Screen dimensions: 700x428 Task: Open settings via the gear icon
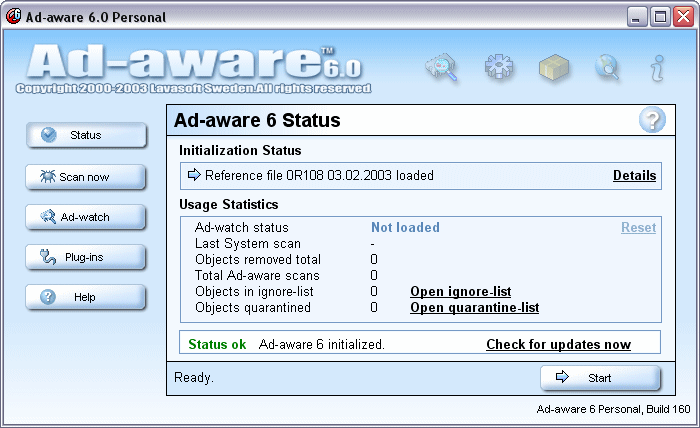pyautogui.click(x=499, y=67)
